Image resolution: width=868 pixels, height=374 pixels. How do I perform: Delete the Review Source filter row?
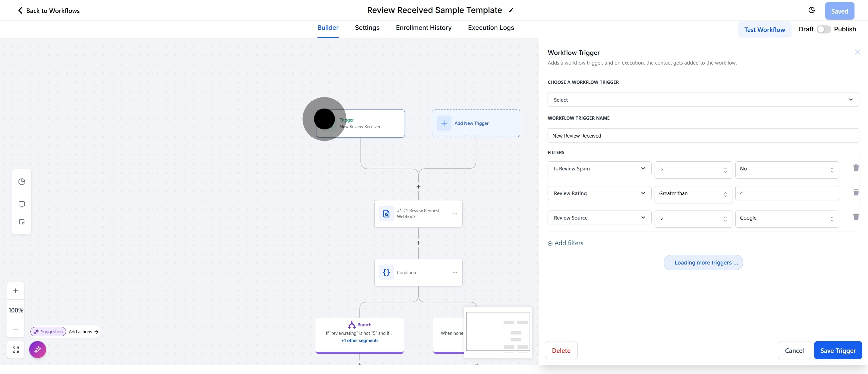(856, 217)
